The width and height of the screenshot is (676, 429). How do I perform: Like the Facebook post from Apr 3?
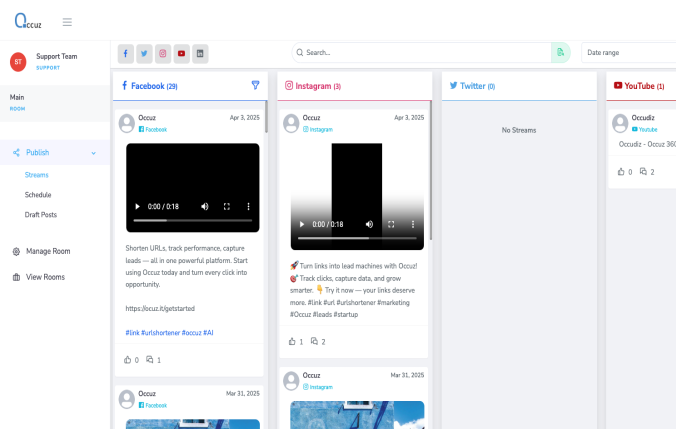pos(127,359)
